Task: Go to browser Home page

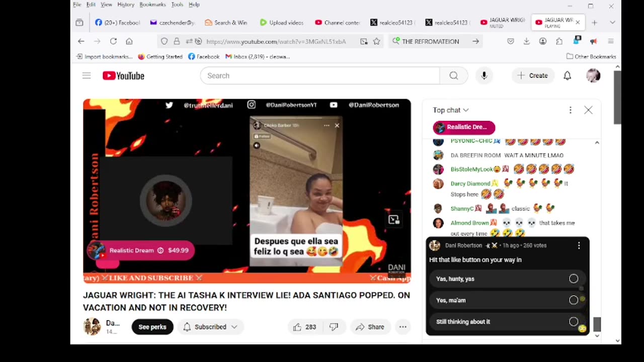Action: point(129,41)
